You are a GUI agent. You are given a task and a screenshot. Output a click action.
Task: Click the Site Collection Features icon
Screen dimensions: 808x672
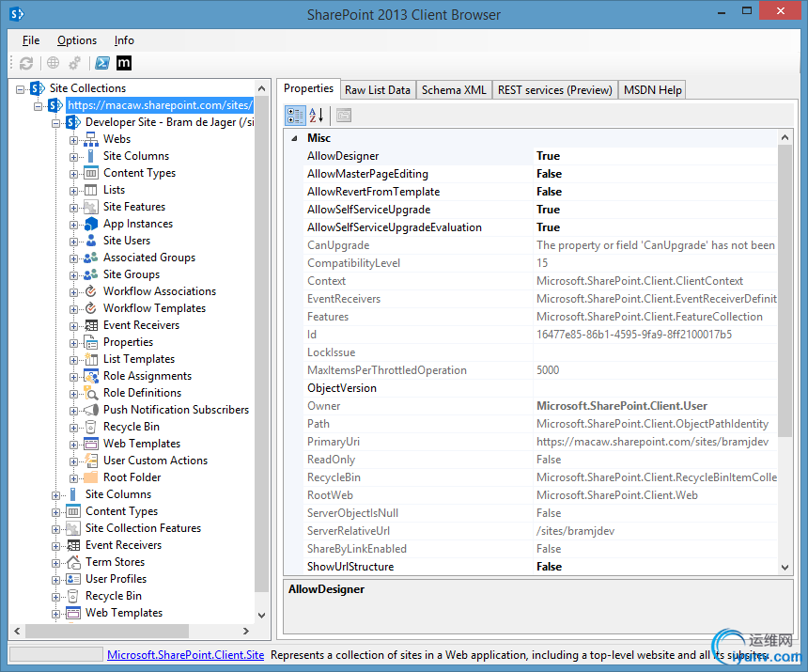click(x=73, y=528)
